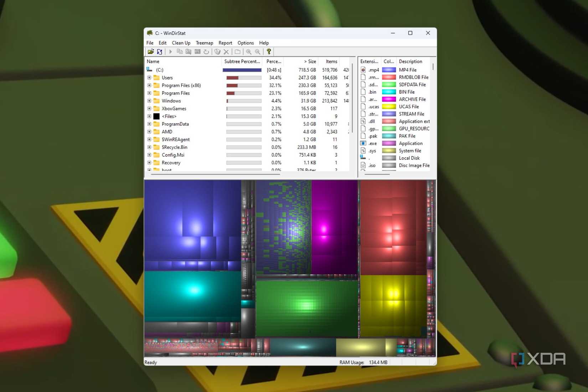Viewport: 588px width, 392px height.
Task: Expand the Program Files (x86) folder
Action: tap(149, 86)
